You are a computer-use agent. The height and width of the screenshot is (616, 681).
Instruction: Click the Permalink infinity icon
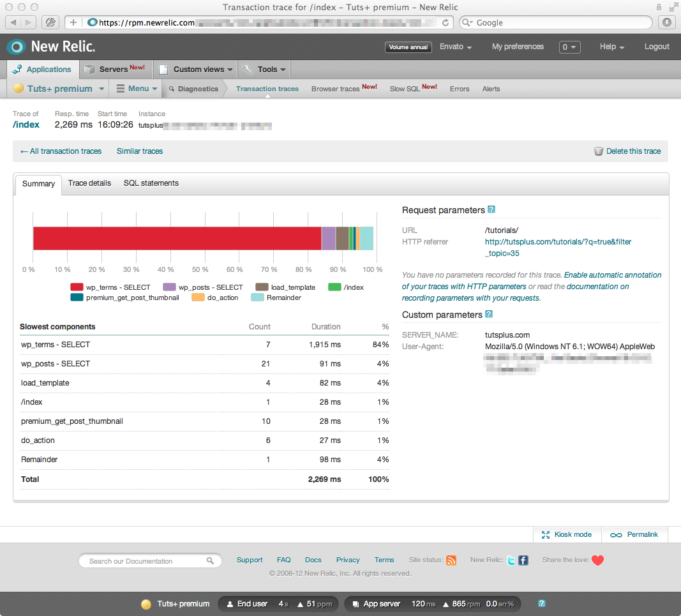coord(616,535)
